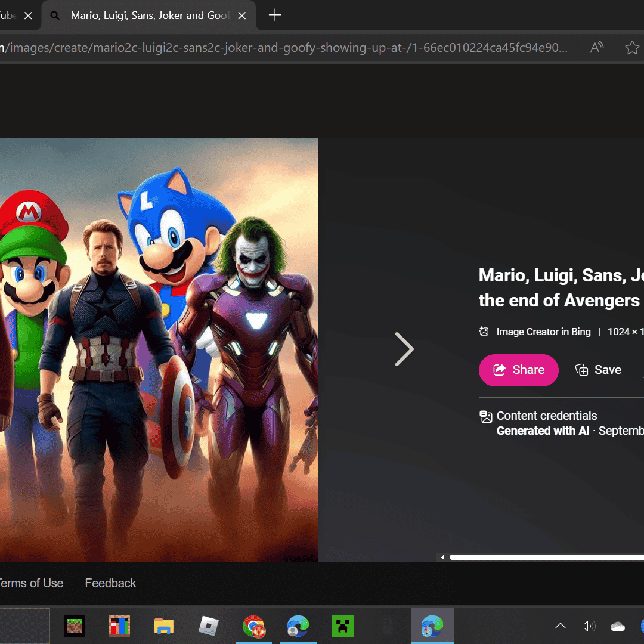
Task: Go to the next image with the right chevron
Action: point(404,349)
